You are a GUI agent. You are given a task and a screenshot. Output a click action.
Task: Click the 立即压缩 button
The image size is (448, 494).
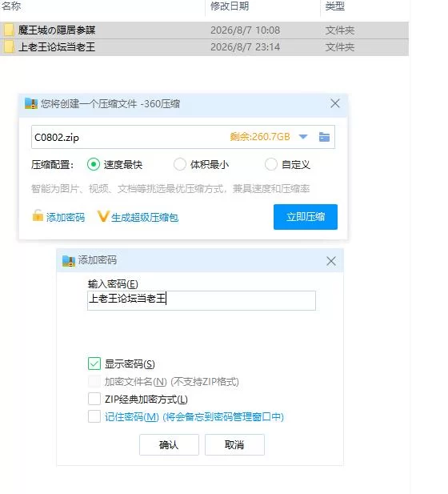[x=306, y=217]
